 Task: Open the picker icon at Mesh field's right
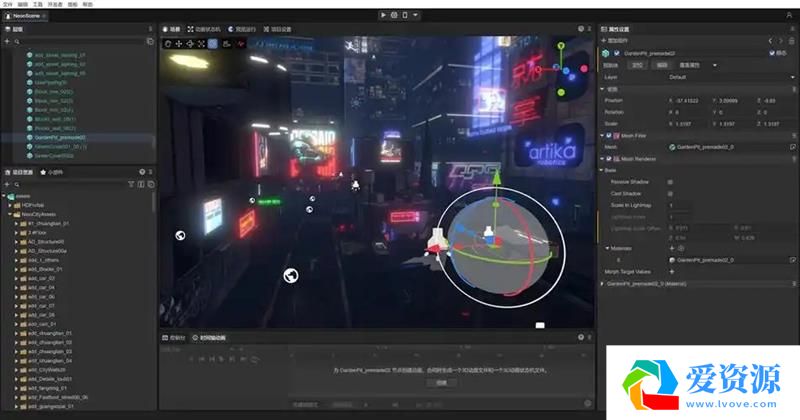pos(793,147)
